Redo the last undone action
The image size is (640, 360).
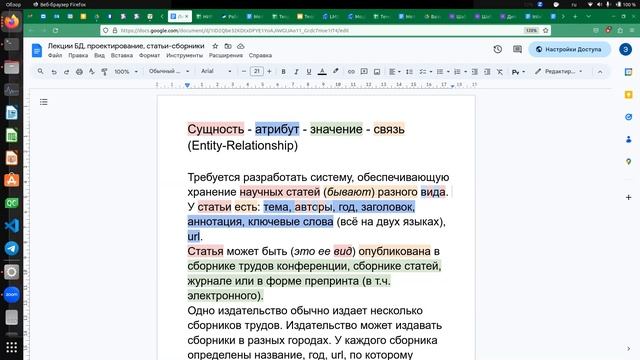tap(67, 71)
